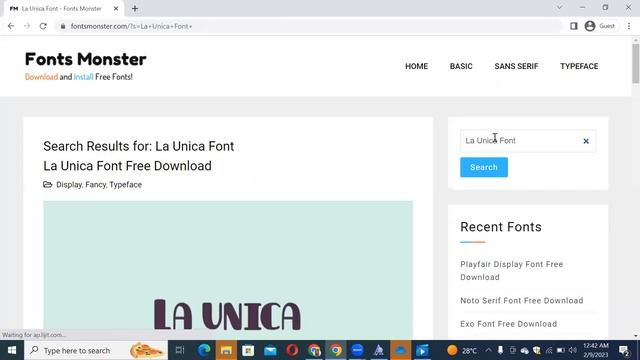Reload the current page

click(43, 26)
